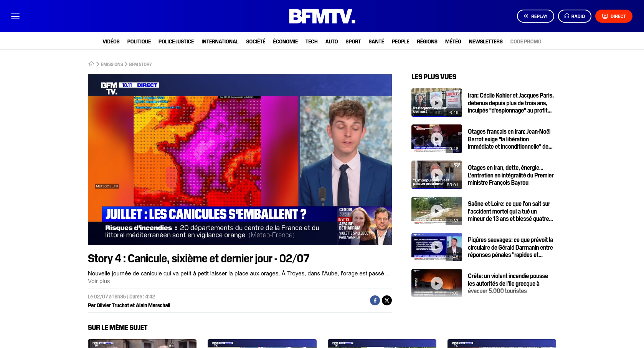Open the Économie section
This screenshot has height=348, width=644.
(285, 41)
